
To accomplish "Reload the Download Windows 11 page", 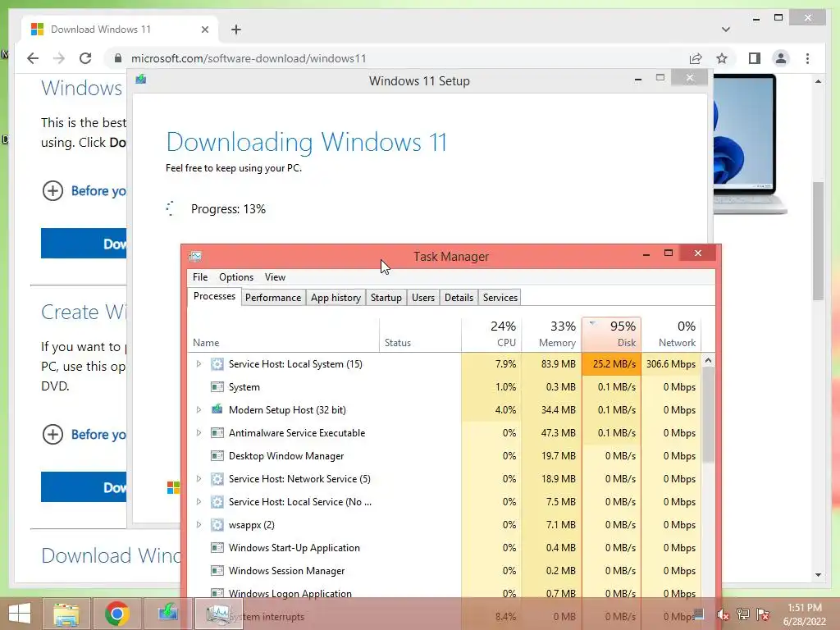I will pos(85,58).
